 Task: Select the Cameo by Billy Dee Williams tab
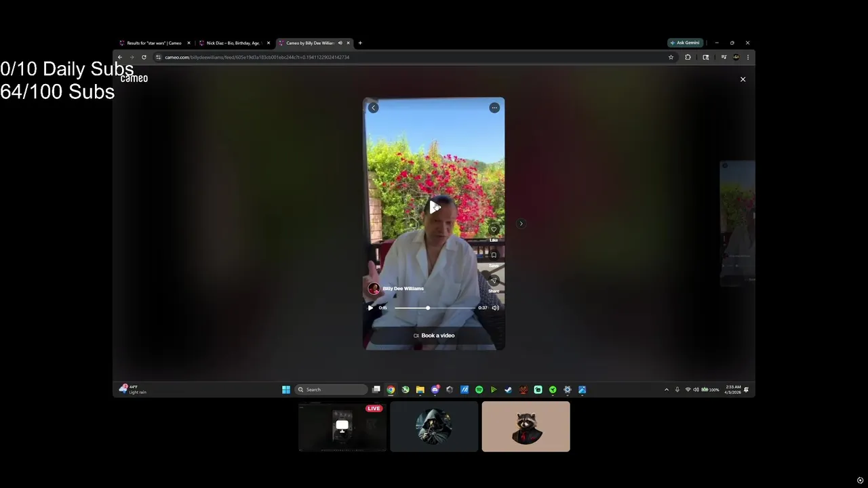click(310, 43)
